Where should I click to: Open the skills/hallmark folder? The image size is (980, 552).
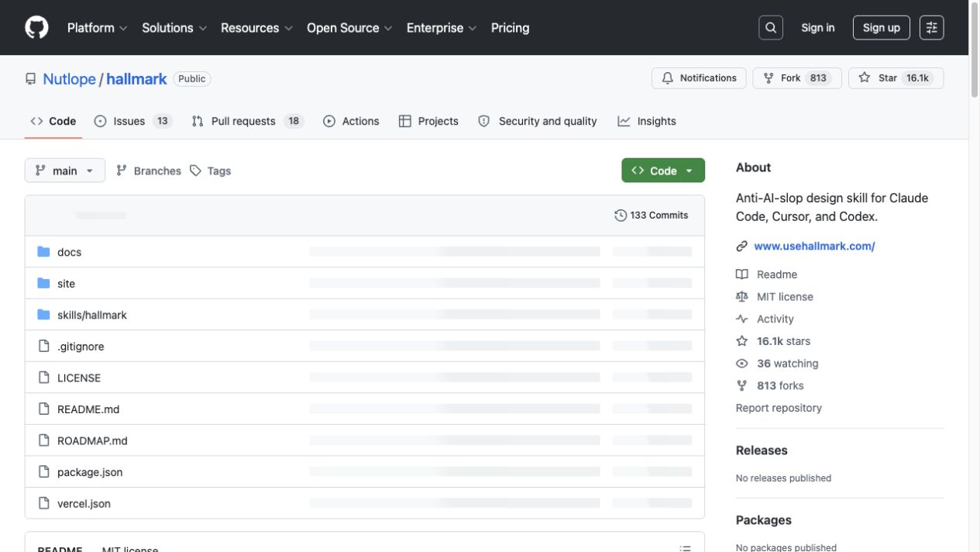coord(91,315)
